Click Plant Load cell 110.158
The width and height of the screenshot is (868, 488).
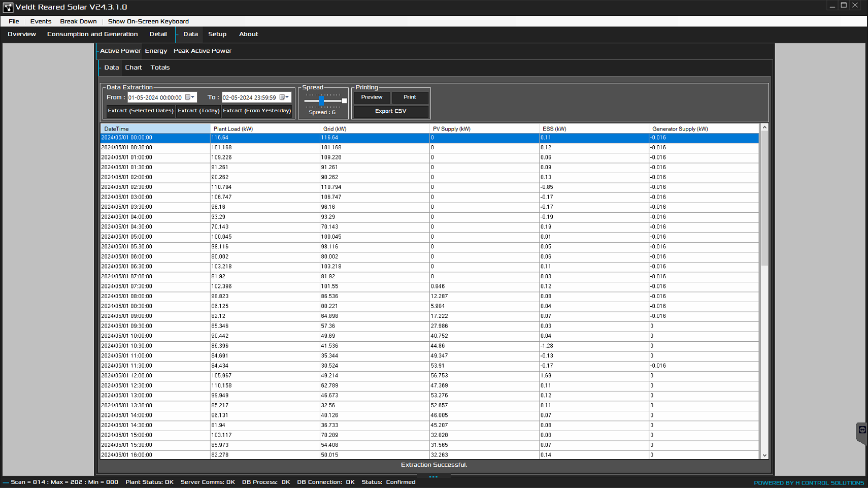pyautogui.click(x=265, y=385)
